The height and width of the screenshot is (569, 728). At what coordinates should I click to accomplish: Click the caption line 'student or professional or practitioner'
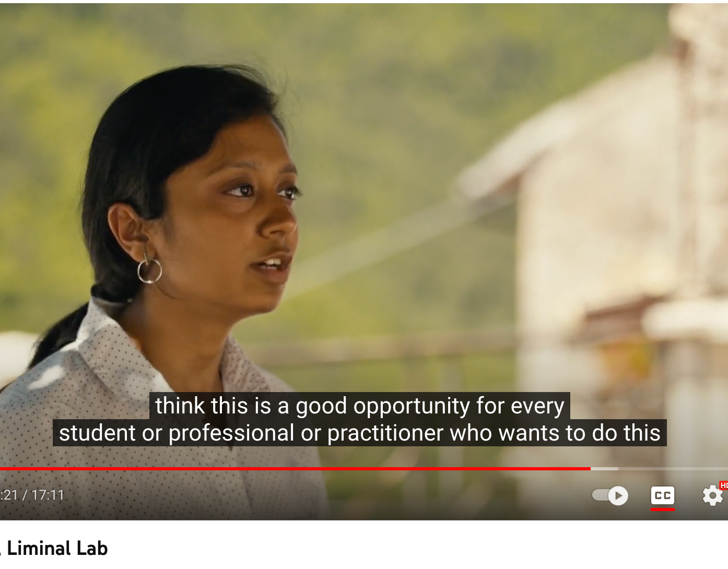tap(360, 433)
